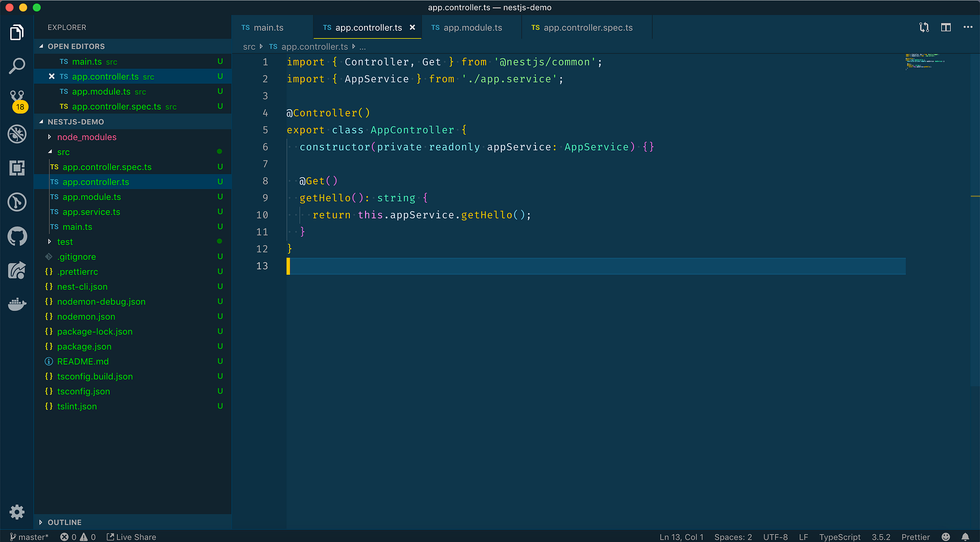Expand the OUTLINE section

(64, 522)
